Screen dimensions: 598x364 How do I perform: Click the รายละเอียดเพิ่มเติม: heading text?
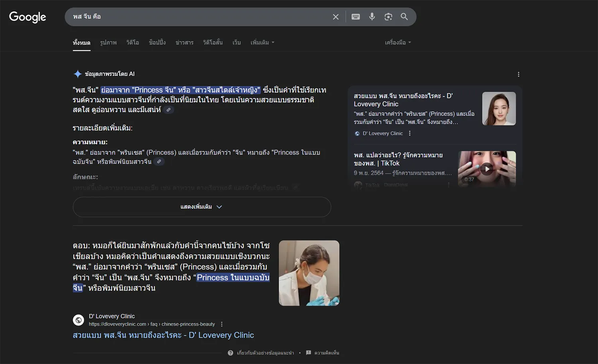click(x=102, y=128)
